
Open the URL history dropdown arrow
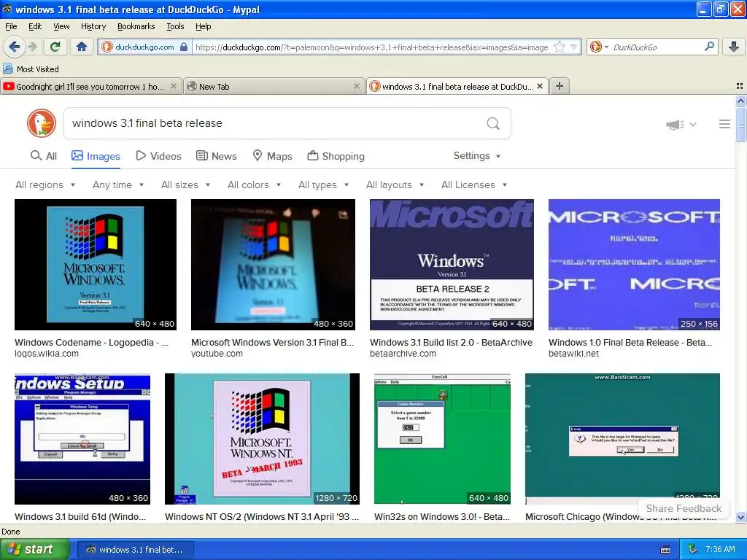pos(573,47)
